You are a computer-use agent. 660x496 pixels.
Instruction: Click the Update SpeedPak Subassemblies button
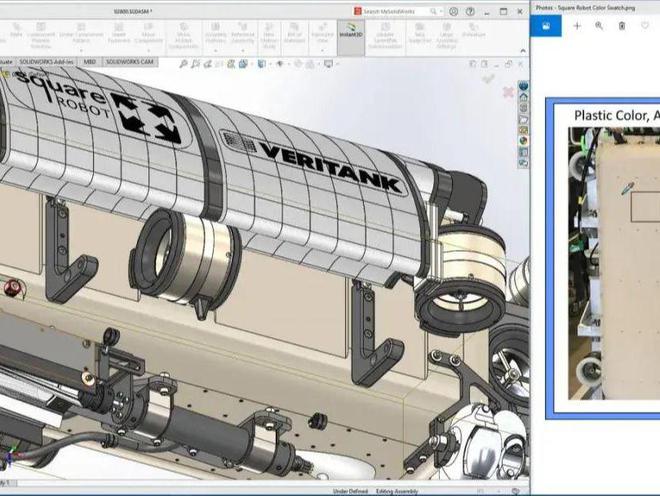click(x=385, y=36)
